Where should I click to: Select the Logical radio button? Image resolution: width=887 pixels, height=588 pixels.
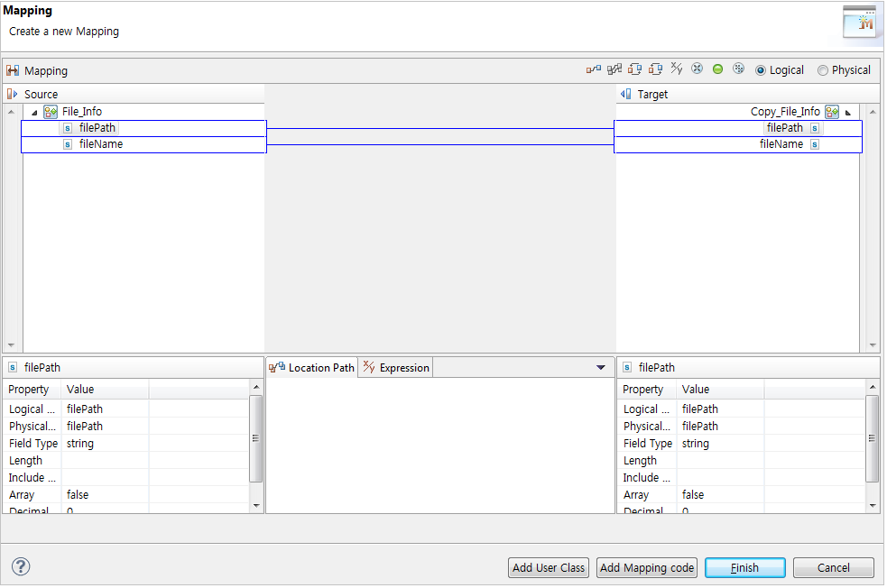[x=760, y=69]
